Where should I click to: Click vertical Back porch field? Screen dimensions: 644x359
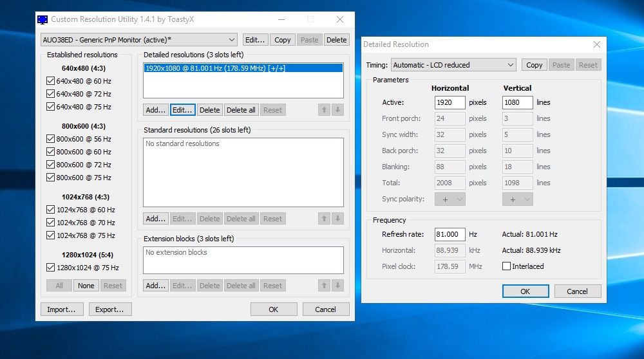pyautogui.click(x=518, y=151)
